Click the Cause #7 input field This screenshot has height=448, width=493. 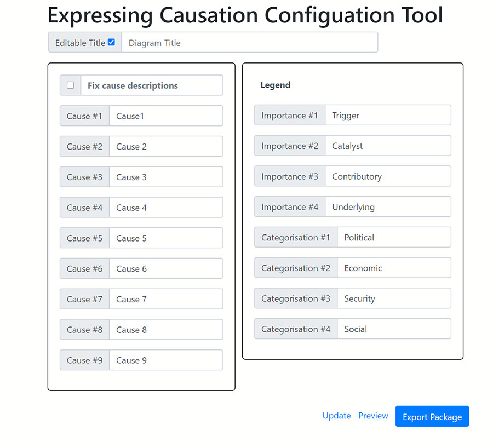(166, 300)
